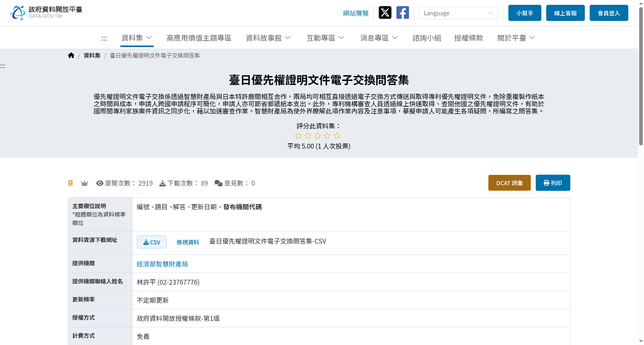
Task: Click the scrollbar down arrow
Action: pyautogui.click(x=641, y=341)
